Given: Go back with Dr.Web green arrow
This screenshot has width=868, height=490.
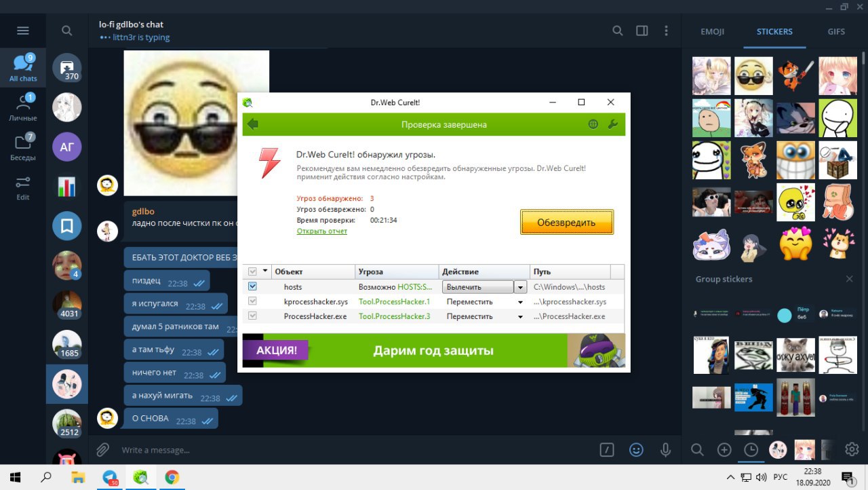Looking at the screenshot, I should point(253,124).
